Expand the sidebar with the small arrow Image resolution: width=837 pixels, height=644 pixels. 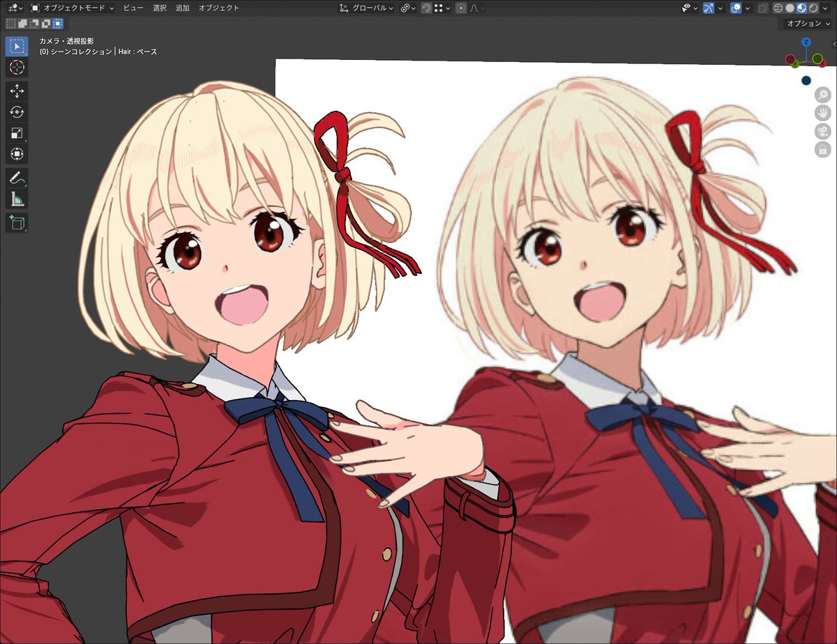click(x=834, y=44)
